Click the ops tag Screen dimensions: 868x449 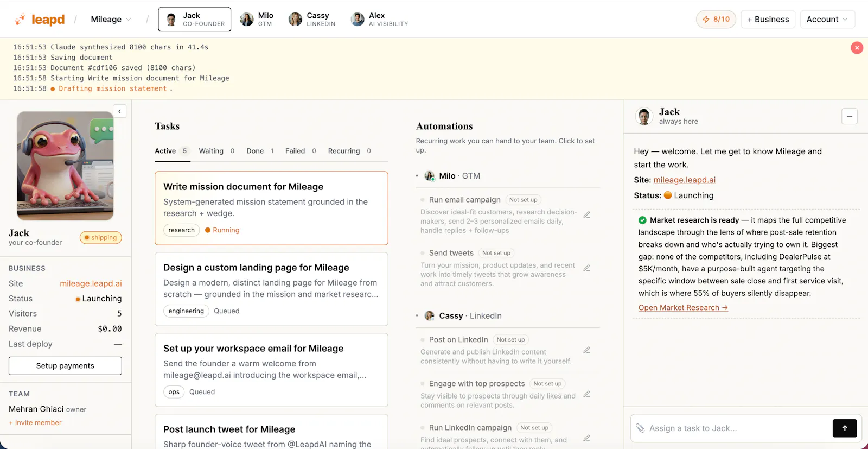[174, 392]
